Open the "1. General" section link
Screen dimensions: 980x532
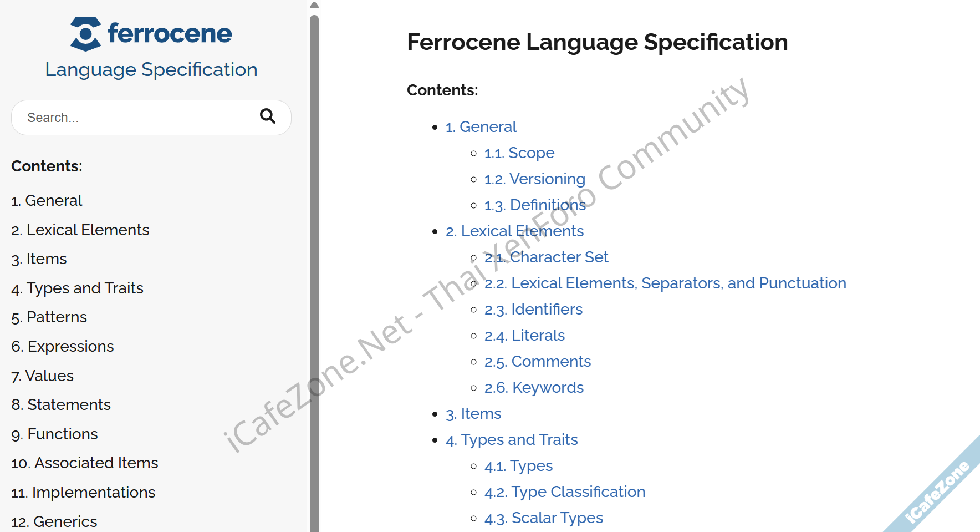[x=481, y=126]
